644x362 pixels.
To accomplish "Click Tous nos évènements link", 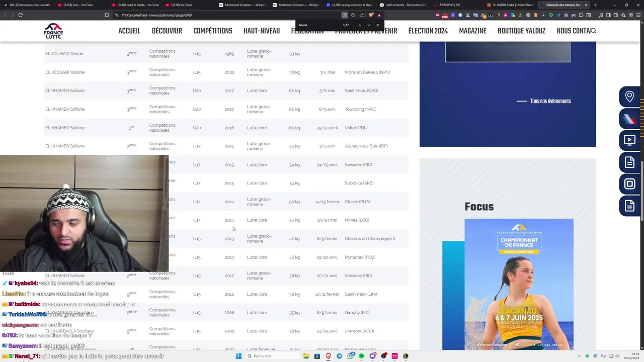I will (550, 101).
